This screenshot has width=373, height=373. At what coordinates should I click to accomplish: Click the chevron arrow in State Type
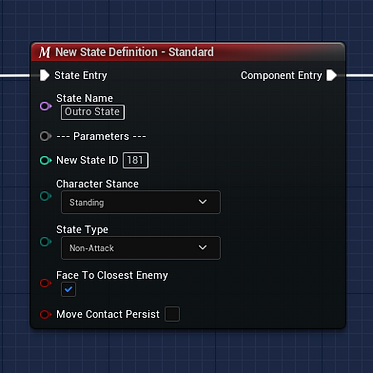tap(203, 248)
